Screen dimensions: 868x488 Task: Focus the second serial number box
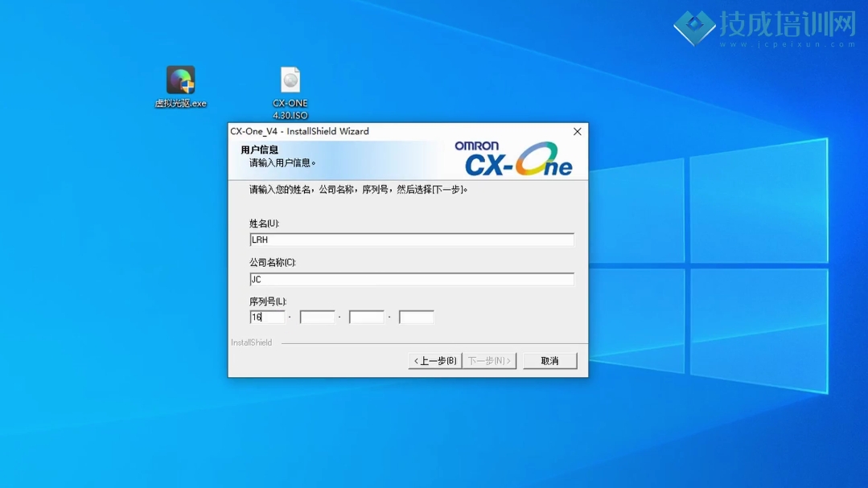coord(317,317)
